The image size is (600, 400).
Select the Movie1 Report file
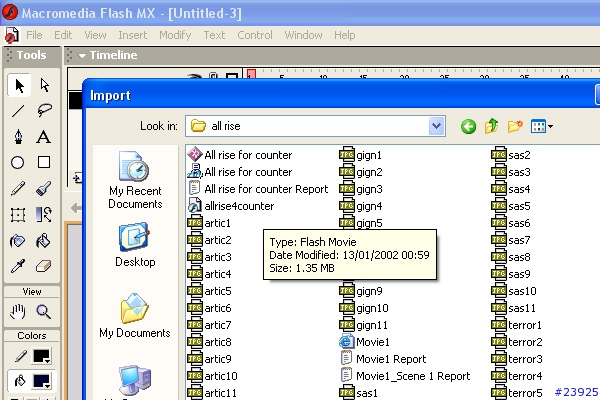(x=383, y=359)
